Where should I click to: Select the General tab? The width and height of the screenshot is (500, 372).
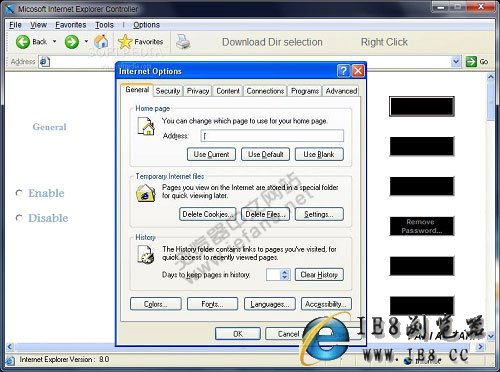pyautogui.click(x=137, y=90)
